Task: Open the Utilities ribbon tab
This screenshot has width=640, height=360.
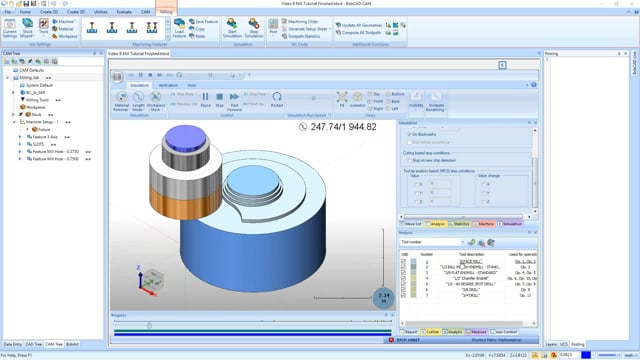Action: click(101, 12)
